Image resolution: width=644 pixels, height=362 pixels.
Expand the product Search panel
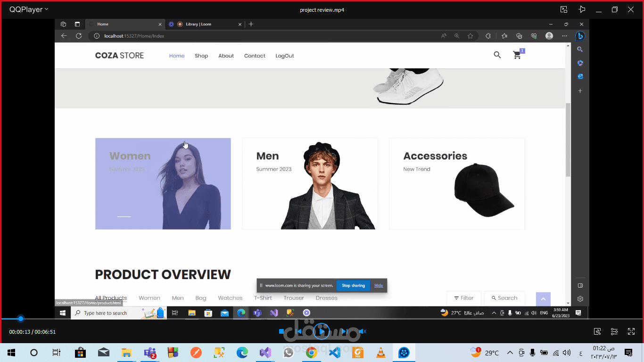click(x=504, y=298)
